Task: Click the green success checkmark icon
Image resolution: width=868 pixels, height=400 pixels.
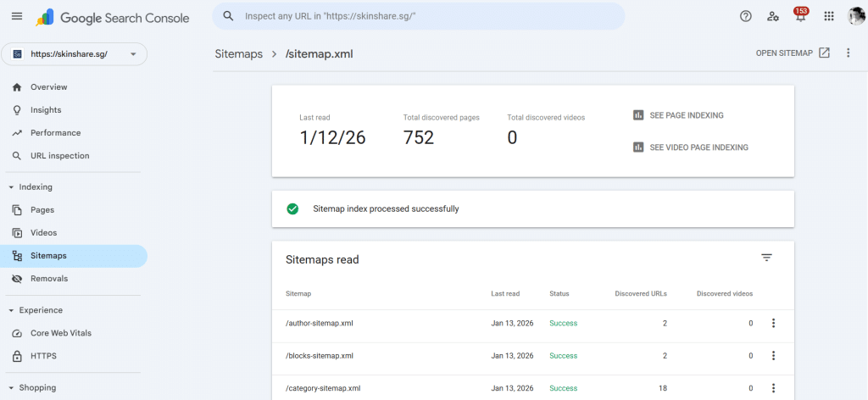Action: (x=292, y=209)
